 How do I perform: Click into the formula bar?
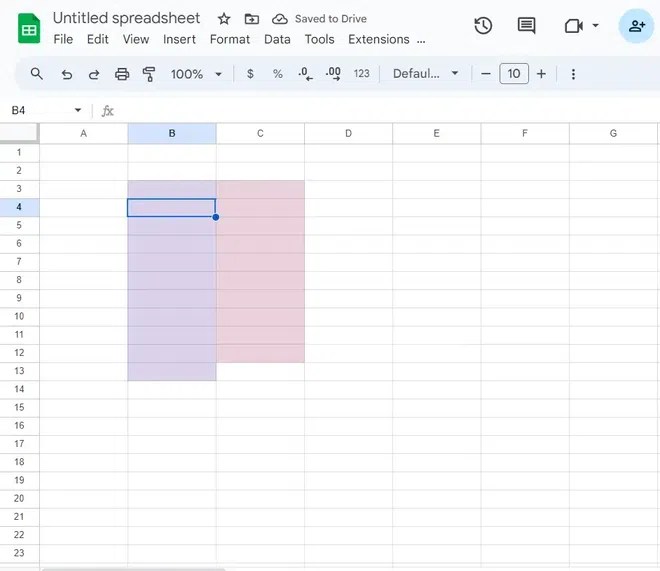(385, 111)
